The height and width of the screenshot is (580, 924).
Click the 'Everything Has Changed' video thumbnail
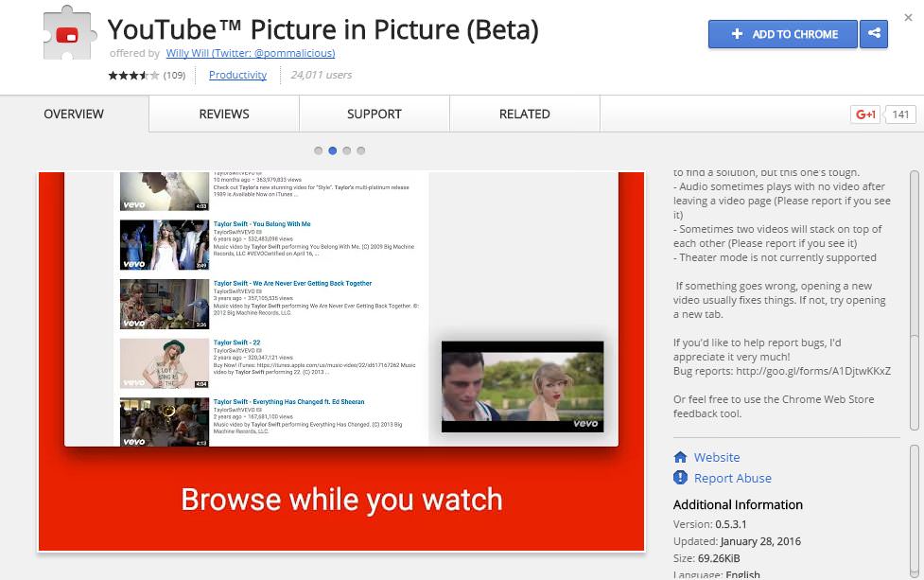(165, 421)
